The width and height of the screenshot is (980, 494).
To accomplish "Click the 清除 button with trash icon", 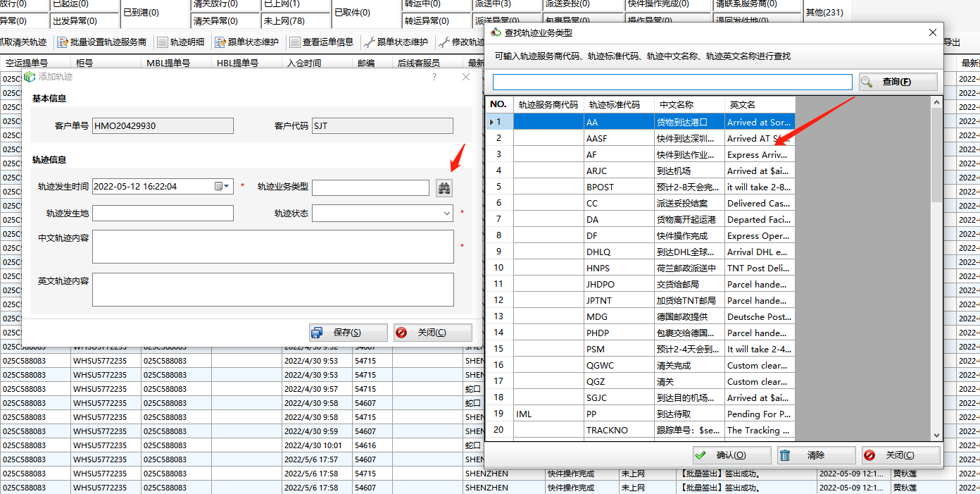I will (816, 455).
